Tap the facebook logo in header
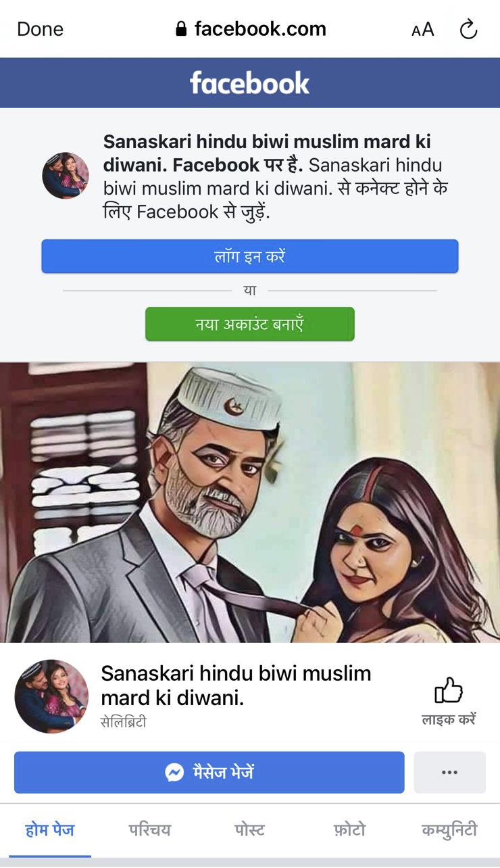 click(x=250, y=82)
